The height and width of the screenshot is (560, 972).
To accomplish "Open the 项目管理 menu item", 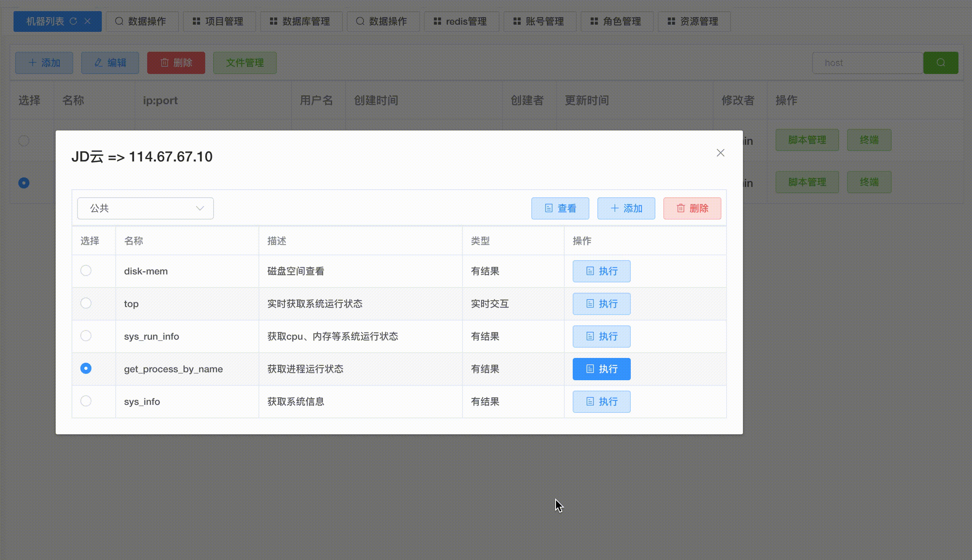I will tap(219, 21).
